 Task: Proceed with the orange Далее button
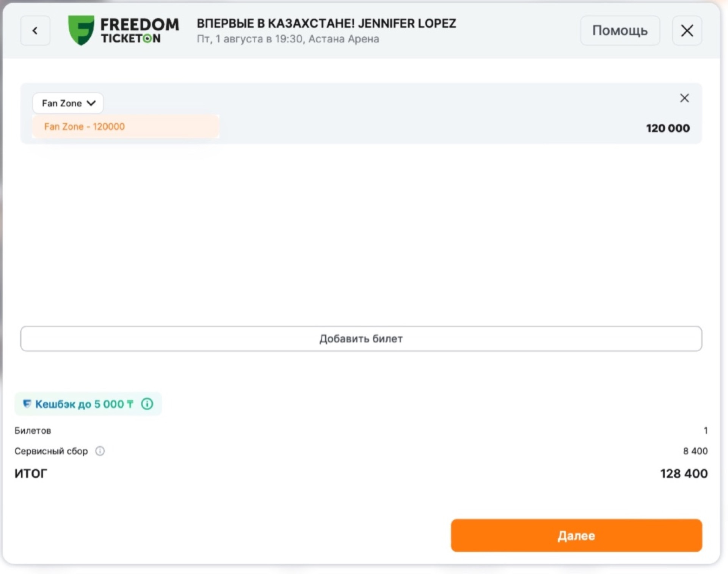(x=576, y=535)
